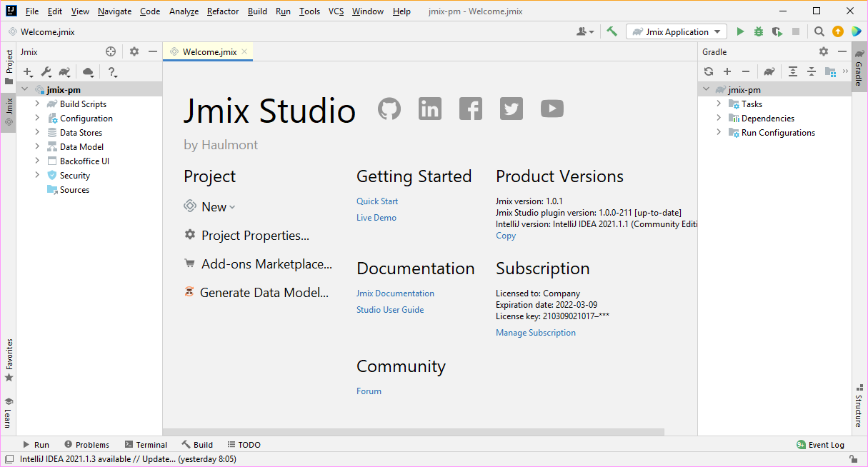
Task: Open the Twitter icon on the welcome page
Action: [512, 109]
